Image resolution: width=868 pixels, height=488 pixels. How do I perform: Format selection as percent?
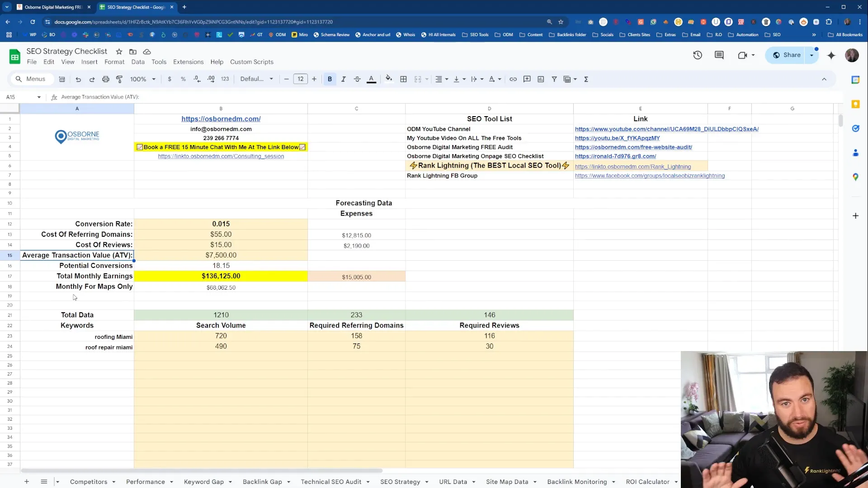183,79
